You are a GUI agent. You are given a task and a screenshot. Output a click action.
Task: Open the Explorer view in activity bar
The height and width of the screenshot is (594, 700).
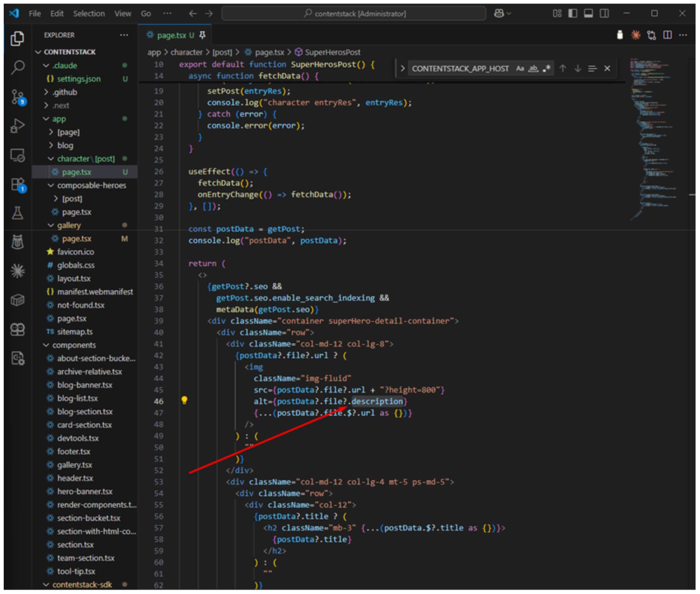coord(17,39)
